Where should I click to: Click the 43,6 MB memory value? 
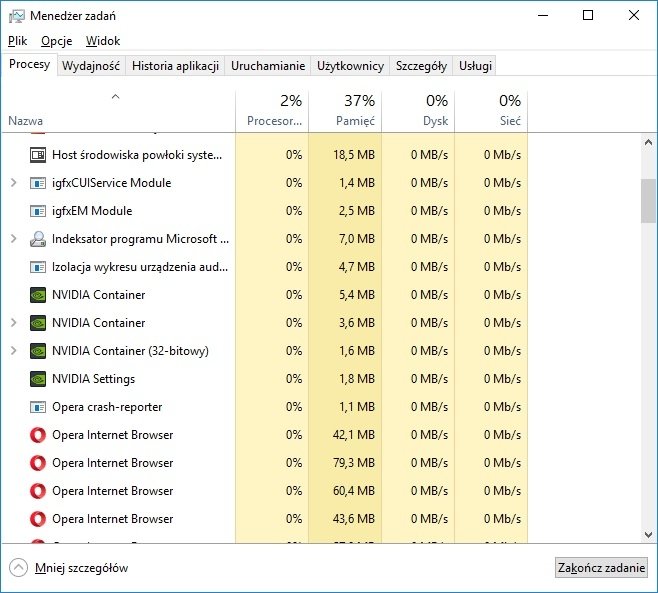coord(354,519)
